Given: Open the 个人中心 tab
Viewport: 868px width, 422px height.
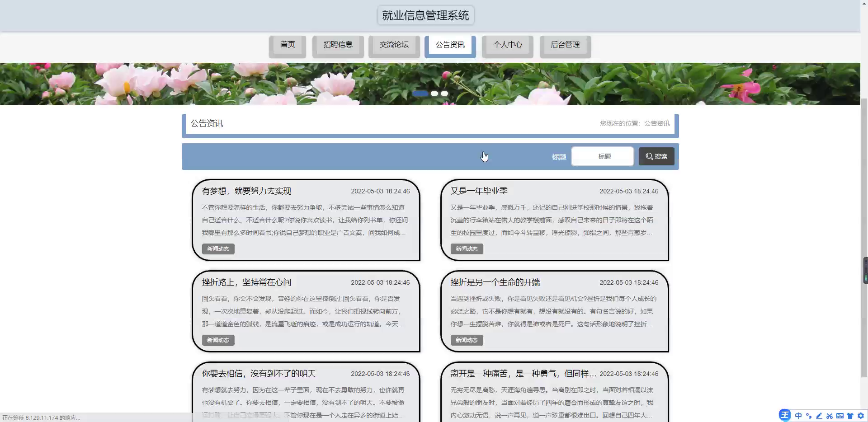Looking at the screenshot, I should (507, 45).
